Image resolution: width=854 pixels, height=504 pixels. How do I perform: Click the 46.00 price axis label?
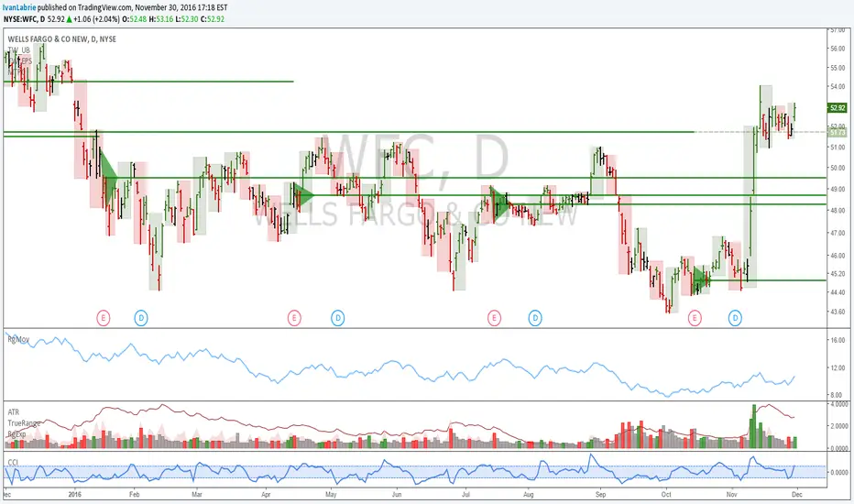pyautogui.click(x=838, y=255)
